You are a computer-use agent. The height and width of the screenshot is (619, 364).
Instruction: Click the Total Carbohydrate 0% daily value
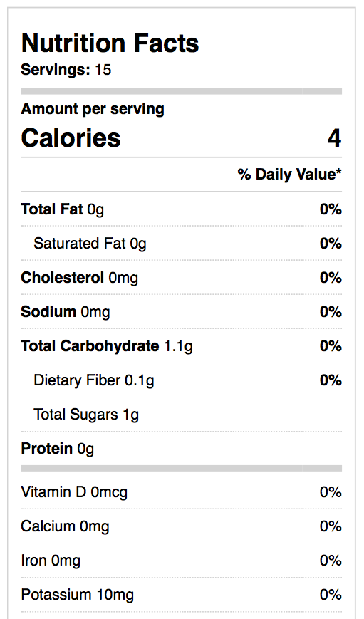[331, 346]
